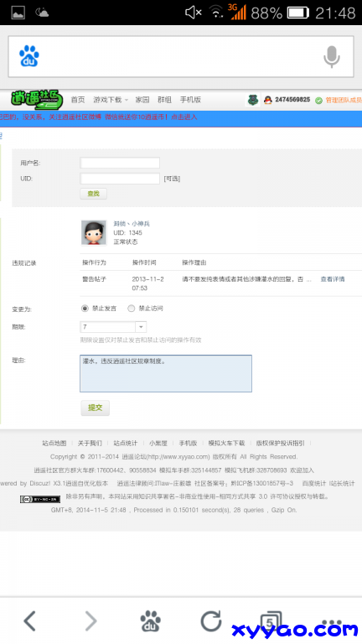This screenshot has width=362, height=644.
Task: Open the 站点统计 footer link
Action: [126, 443]
